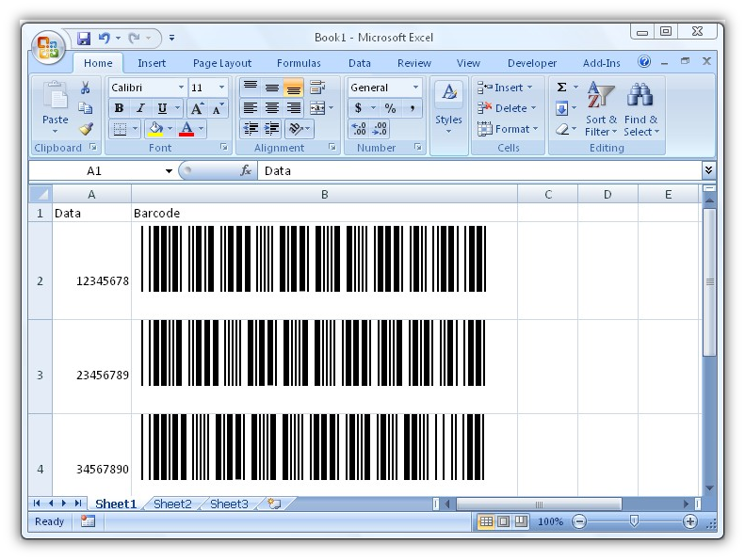The height and width of the screenshot is (560, 745).
Task: Apply fill color paint bucket
Action: [155, 129]
